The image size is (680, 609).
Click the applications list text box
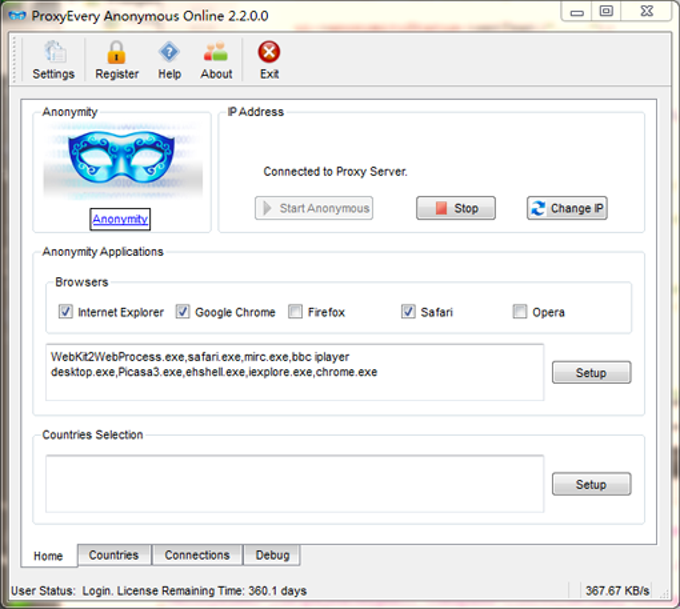point(295,372)
